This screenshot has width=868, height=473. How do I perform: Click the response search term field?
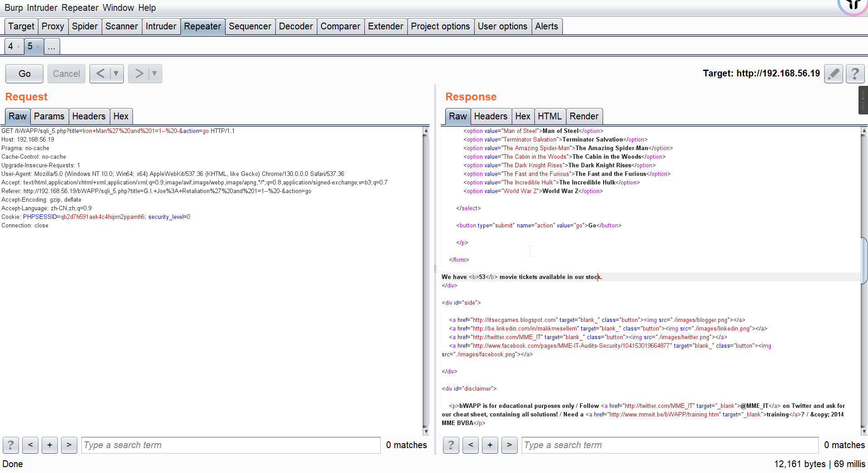[x=669, y=445]
